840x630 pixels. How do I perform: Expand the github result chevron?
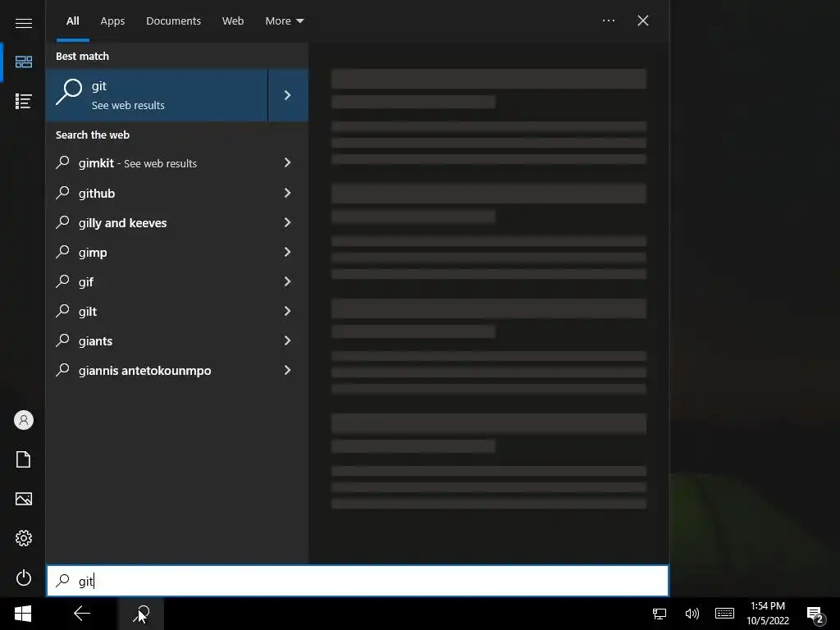click(x=288, y=193)
